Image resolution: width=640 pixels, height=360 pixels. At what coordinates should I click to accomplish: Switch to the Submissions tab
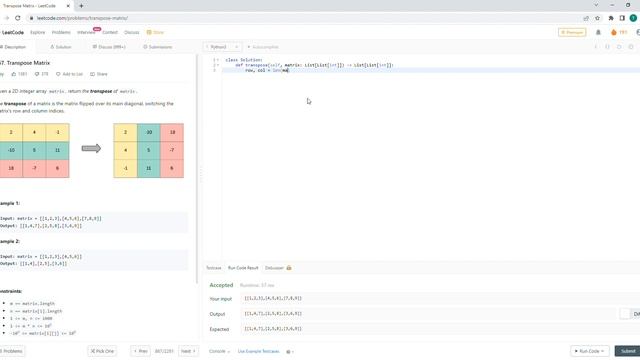click(x=158, y=47)
